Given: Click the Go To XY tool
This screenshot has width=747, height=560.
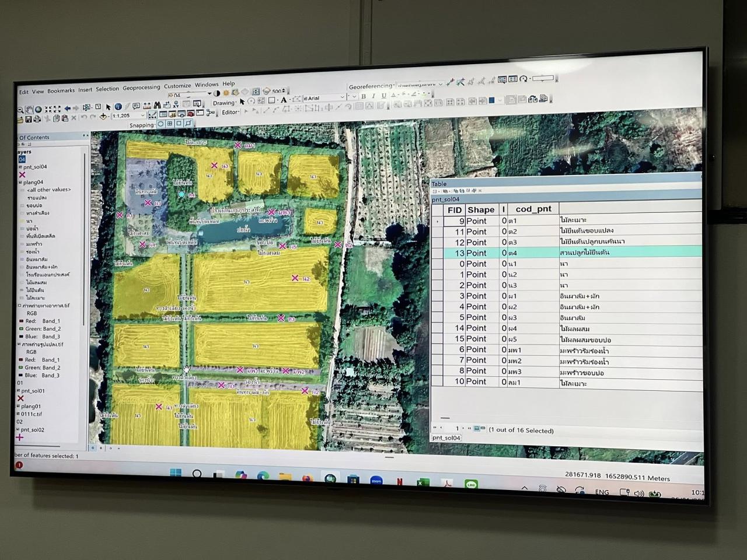Looking at the screenshot, I should [x=176, y=104].
